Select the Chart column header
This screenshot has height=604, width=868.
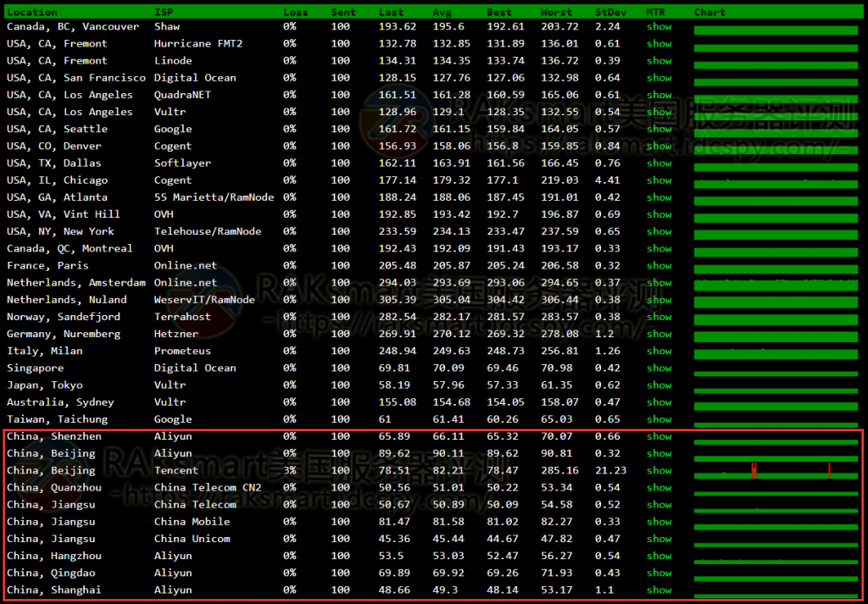[x=709, y=12]
